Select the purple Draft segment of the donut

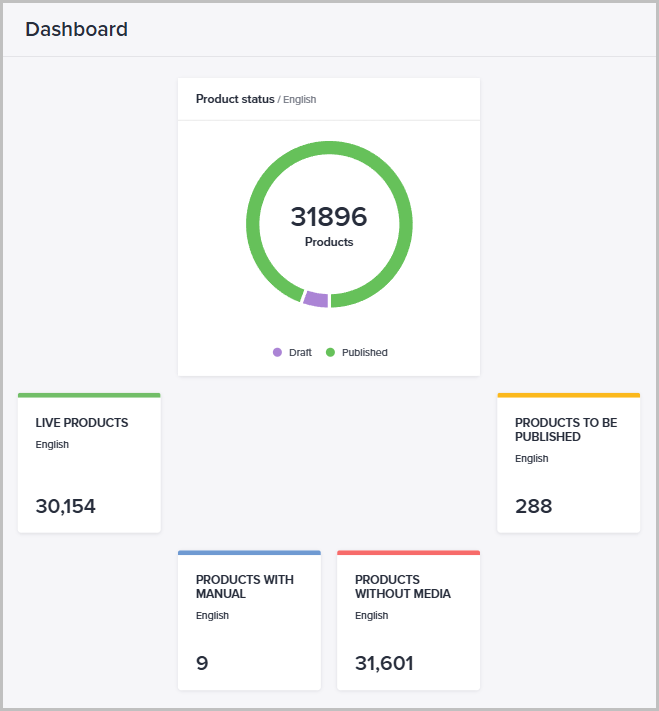(x=316, y=299)
